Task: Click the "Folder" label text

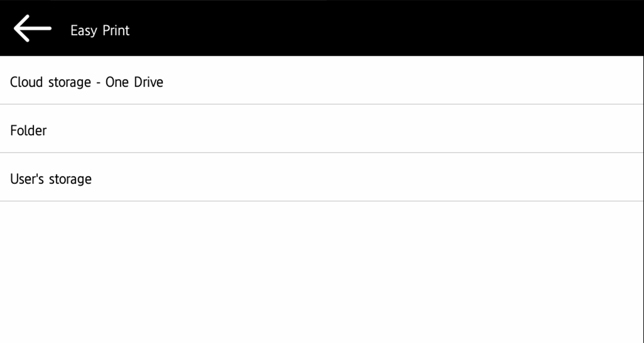Action: (x=28, y=130)
